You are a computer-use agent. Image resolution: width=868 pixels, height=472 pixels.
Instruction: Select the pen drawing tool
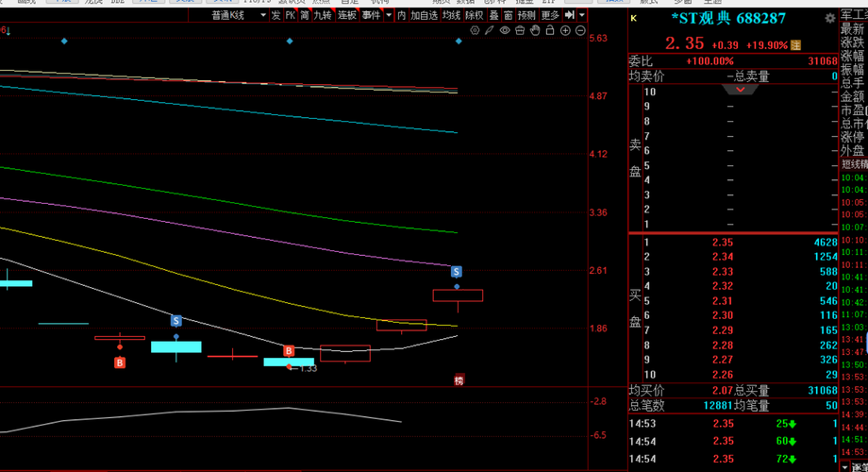pos(490,30)
